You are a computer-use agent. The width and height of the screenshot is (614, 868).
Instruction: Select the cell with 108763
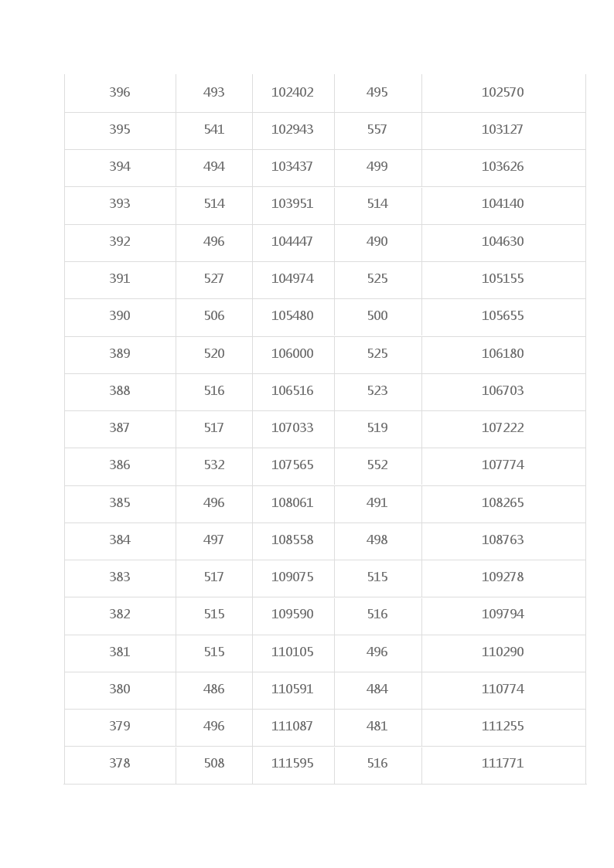click(x=503, y=541)
